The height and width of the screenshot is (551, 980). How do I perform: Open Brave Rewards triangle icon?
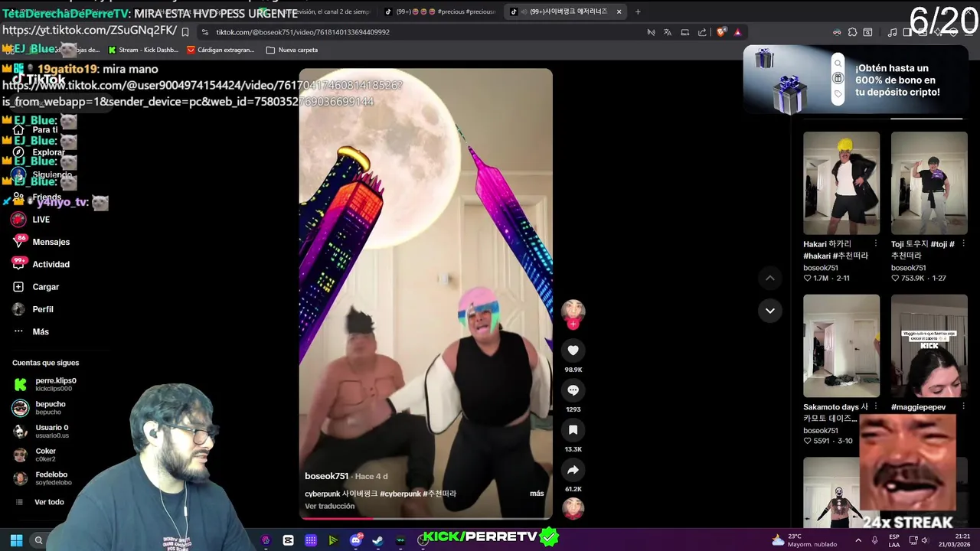[x=737, y=32]
